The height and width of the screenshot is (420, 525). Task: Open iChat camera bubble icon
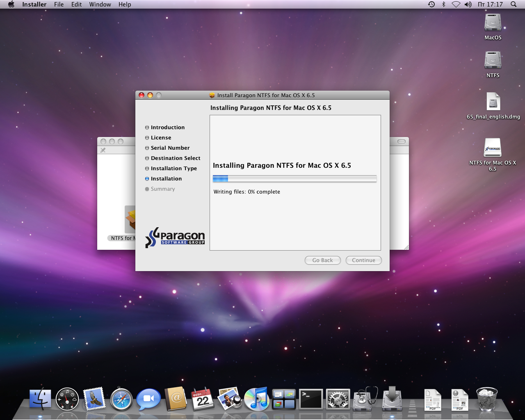point(148,399)
